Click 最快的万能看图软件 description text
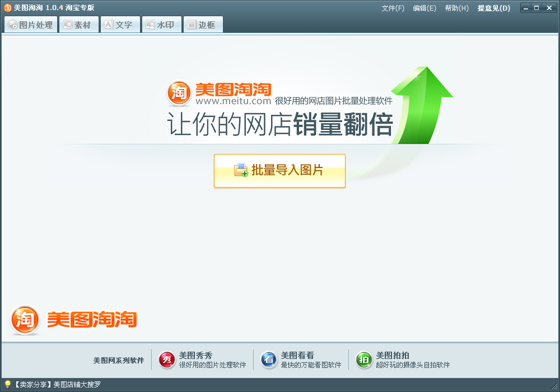The image size is (560, 392). 311,365
